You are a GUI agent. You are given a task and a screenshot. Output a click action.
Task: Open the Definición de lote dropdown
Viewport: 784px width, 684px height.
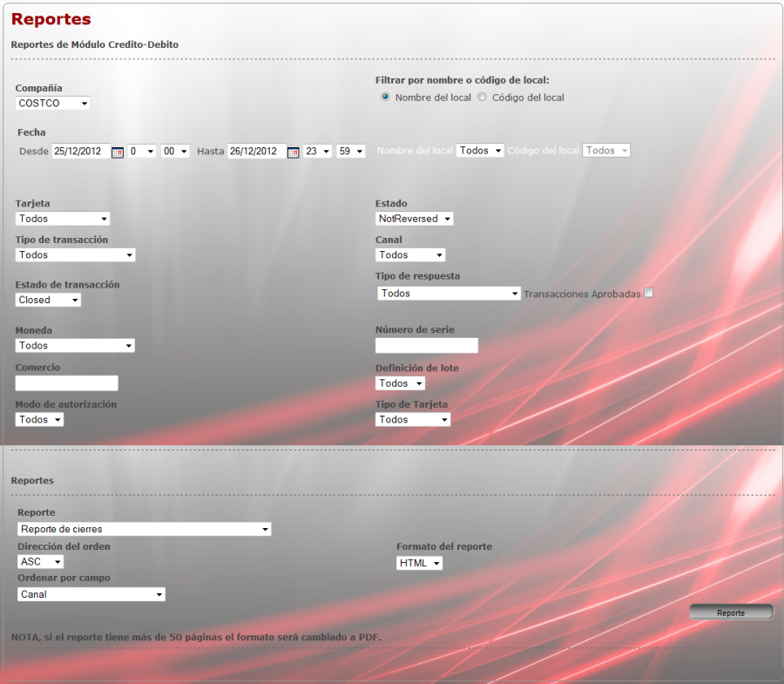(400, 383)
